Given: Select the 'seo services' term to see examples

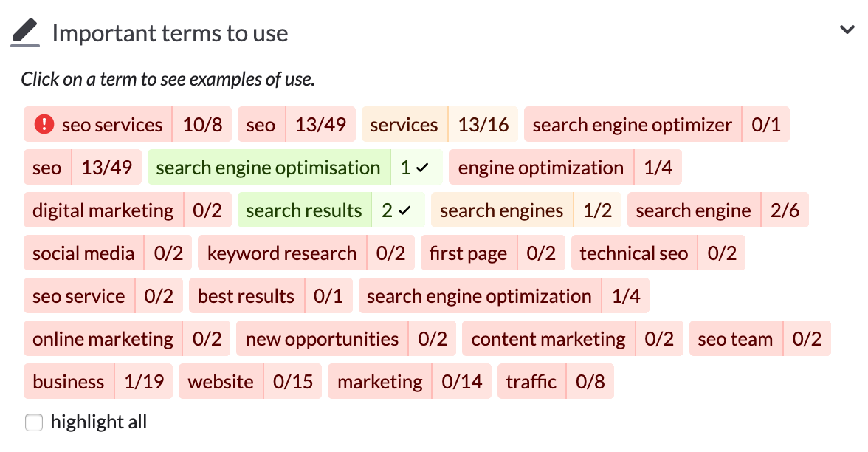Looking at the screenshot, I should [111, 124].
